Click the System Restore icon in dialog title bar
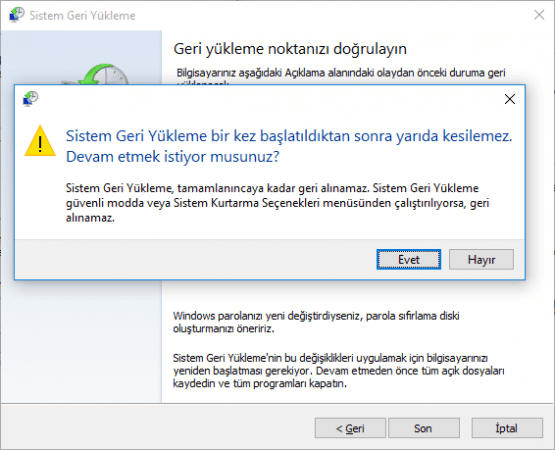Screen dimensions: 555x450 (x=30, y=99)
